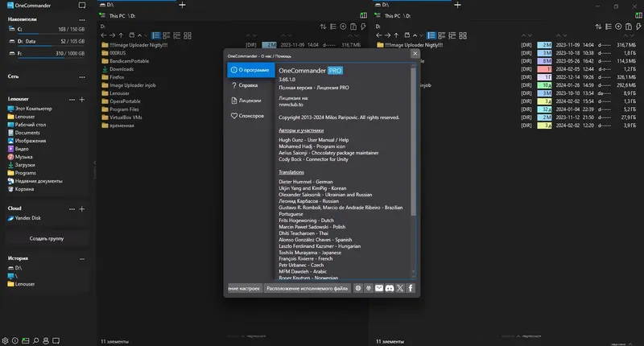Switch left pane to details list view
The height and width of the screenshot is (346, 644).
pyautogui.click(x=155, y=35)
